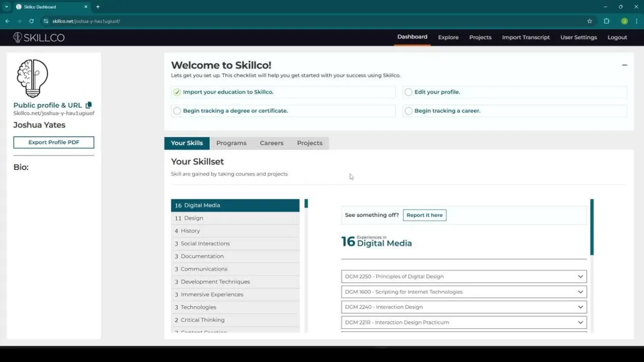Go forward in browser history
This screenshot has height=362, width=644.
tap(19, 21)
